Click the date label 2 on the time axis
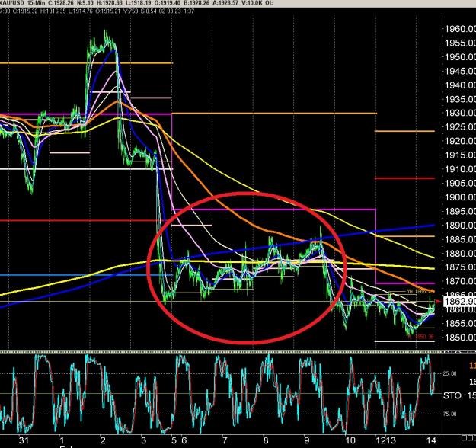Screen dimensions: 476x448 [x=103, y=440]
